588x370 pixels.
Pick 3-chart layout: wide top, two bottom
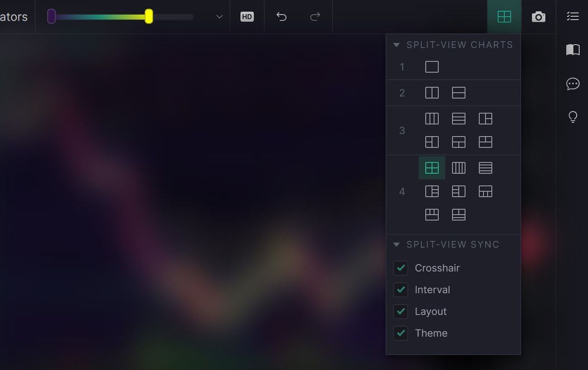459,142
